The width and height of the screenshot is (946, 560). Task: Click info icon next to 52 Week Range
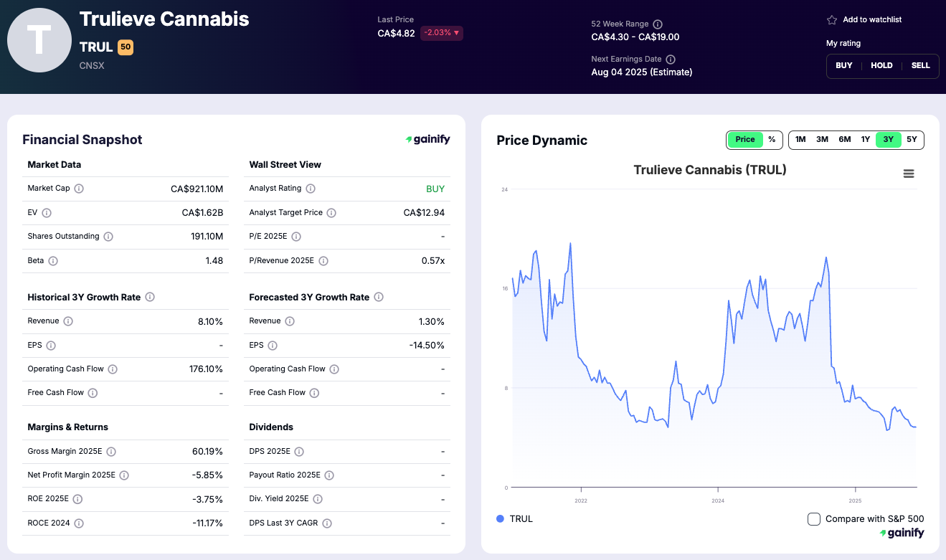click(x=658, y=24)
